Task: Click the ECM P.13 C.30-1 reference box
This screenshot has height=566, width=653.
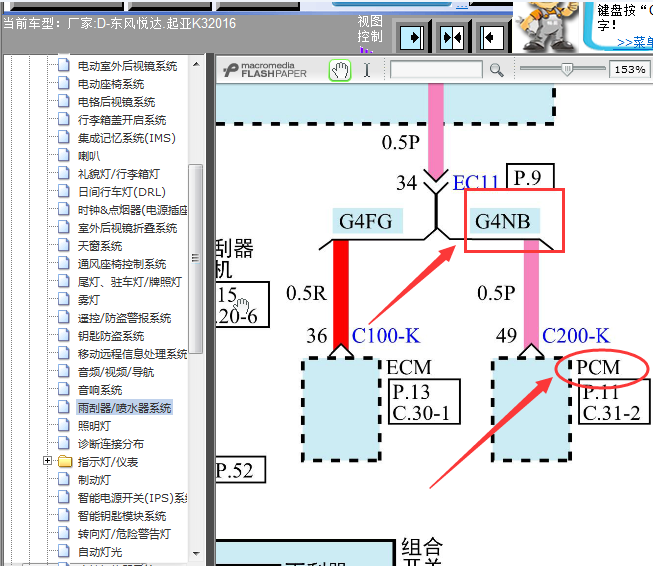Action: click(x=424, y=402)
